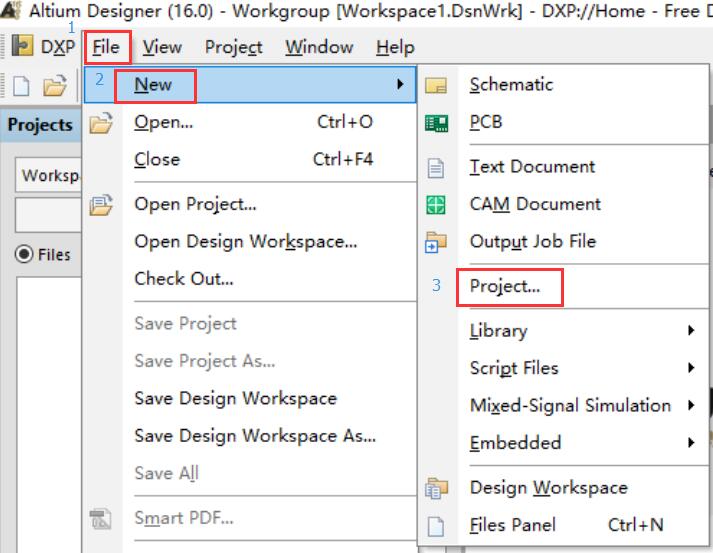This screenshot has width=713, height=553.
Task: Select the Files radio button
Action: [x=24, y=254]
